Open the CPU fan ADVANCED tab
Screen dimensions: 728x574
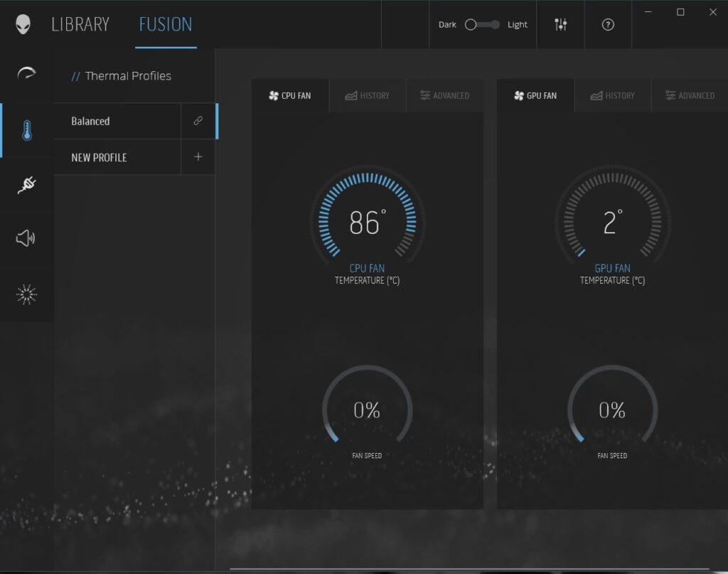click(445, 95)
